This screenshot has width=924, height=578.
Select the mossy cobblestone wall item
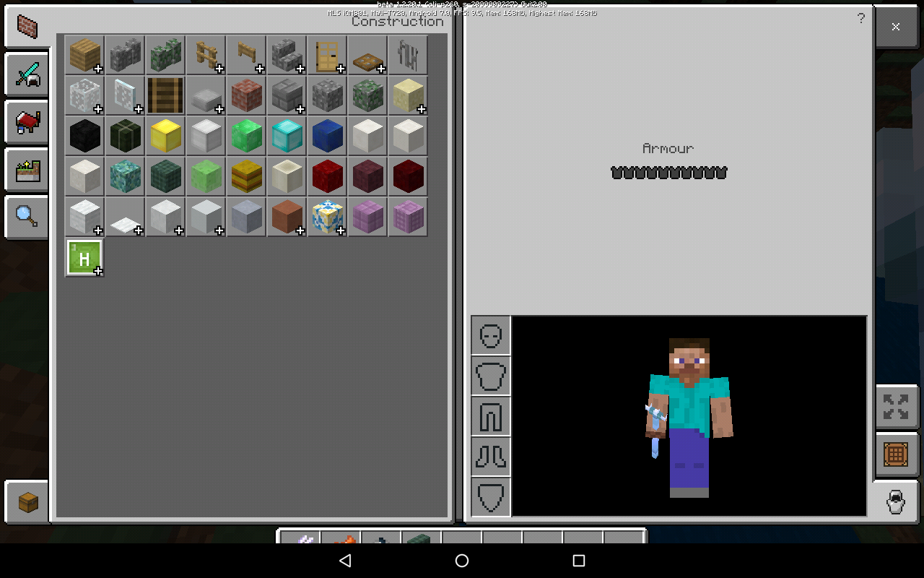point(166,55)
